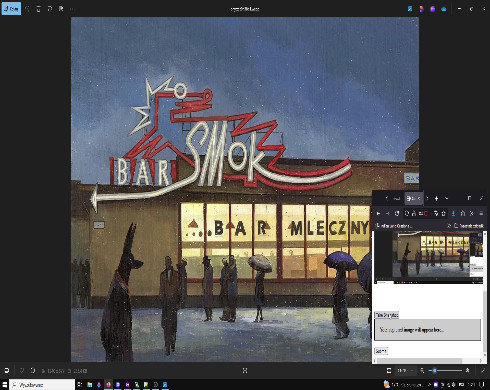Image resolution: width=490 pixels, height=390 pixels.
Task: Click the zoom out magnifier icon
Action: (422, 370)
